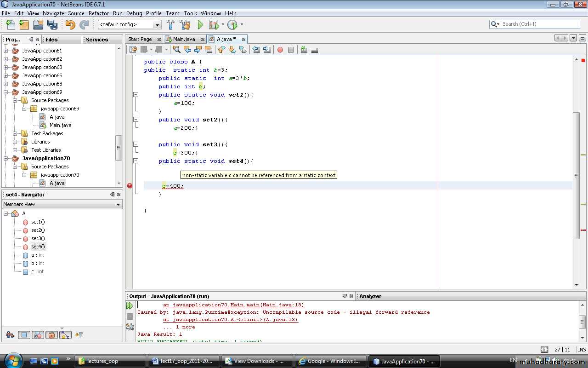The image size is (588, 368).
Task: Click the editor Find Selection magnifier icon
Action: click(176, 50)
